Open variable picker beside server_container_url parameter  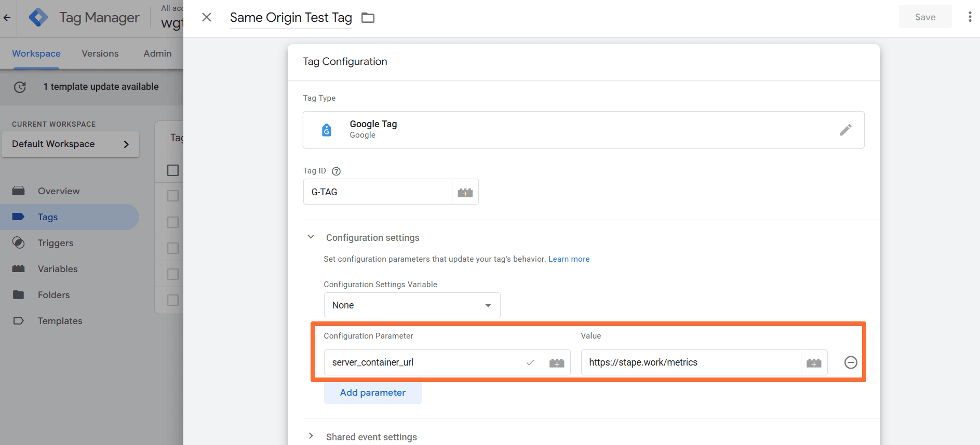pyautogui.click(x=557, y=363)
